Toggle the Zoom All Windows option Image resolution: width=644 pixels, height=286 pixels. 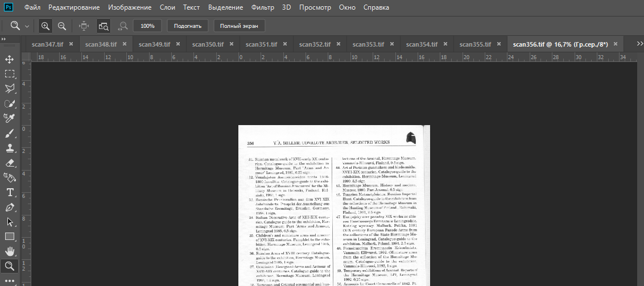pos(103,26)
